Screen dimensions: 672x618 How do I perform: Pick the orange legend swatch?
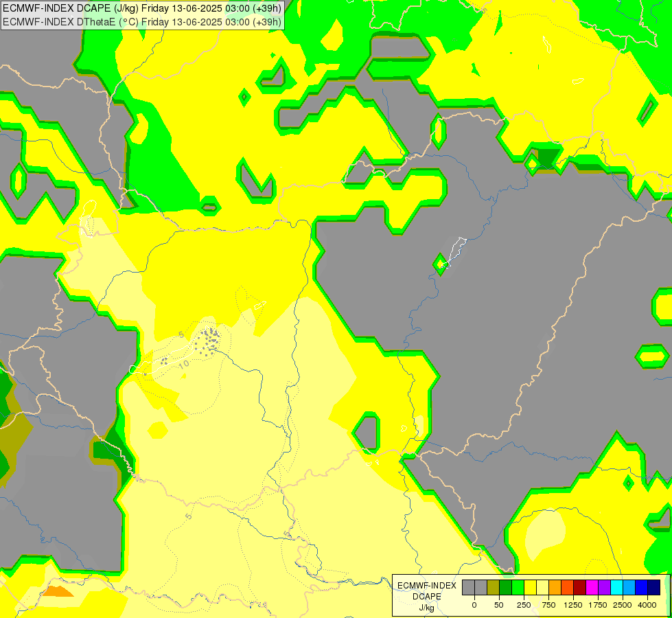tap(555, 587)
